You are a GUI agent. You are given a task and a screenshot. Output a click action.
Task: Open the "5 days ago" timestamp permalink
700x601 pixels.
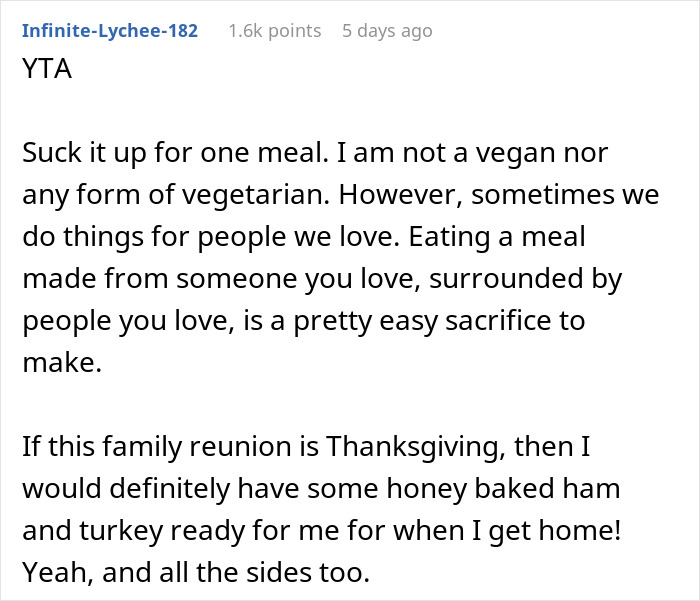[388, 30]
